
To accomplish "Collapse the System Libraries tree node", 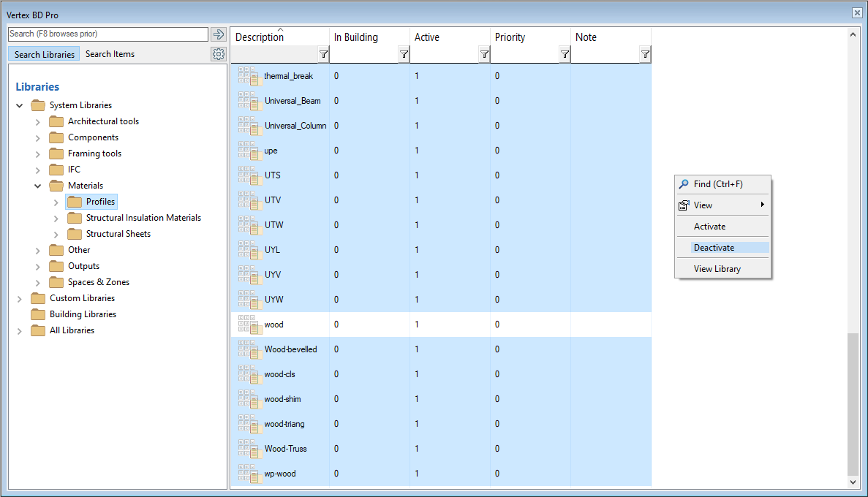I will 20,105.
